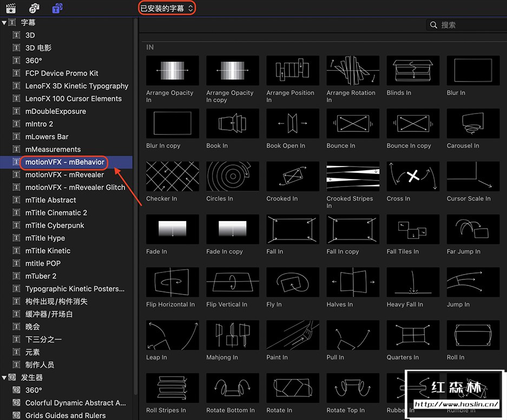The width and height of the screenshot is (507, 420).
Task: Select the Roll Stripes In thumbnail
Action: [173, 388]
